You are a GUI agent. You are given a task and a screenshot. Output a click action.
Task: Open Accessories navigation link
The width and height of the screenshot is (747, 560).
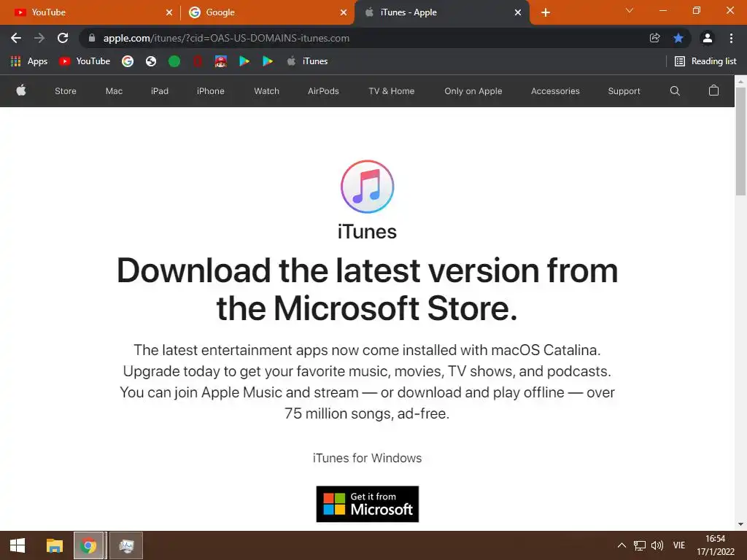(x=555, y=91)
